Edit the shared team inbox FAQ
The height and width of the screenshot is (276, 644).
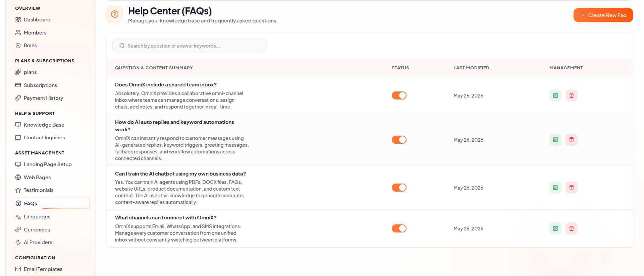[x=555, y=95]
